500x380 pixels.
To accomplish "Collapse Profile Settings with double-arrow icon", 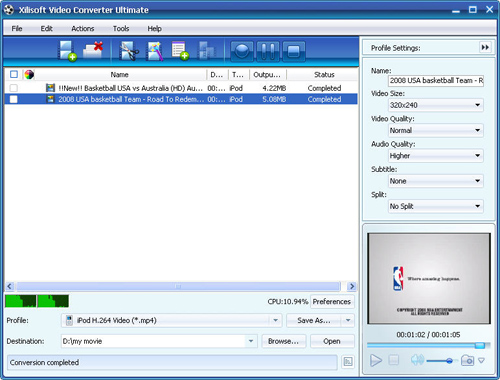I will pyautogui.click(x=485, y=47).
